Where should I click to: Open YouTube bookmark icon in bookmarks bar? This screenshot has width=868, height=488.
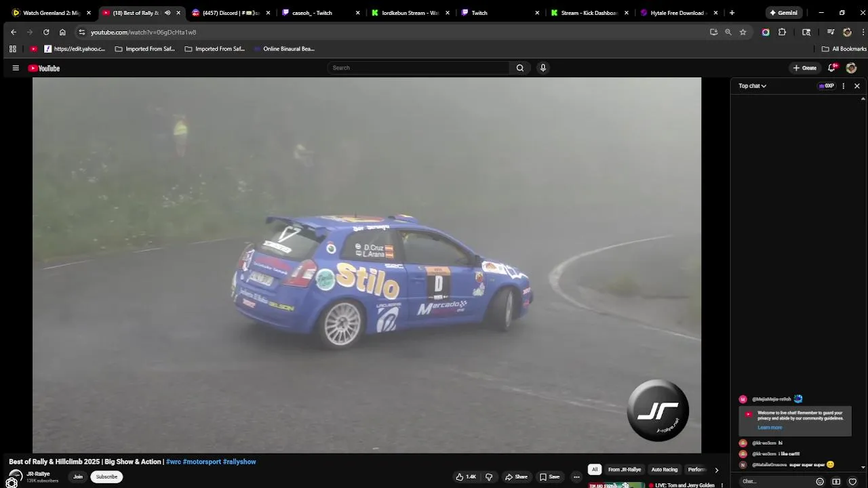coord(34,49)
